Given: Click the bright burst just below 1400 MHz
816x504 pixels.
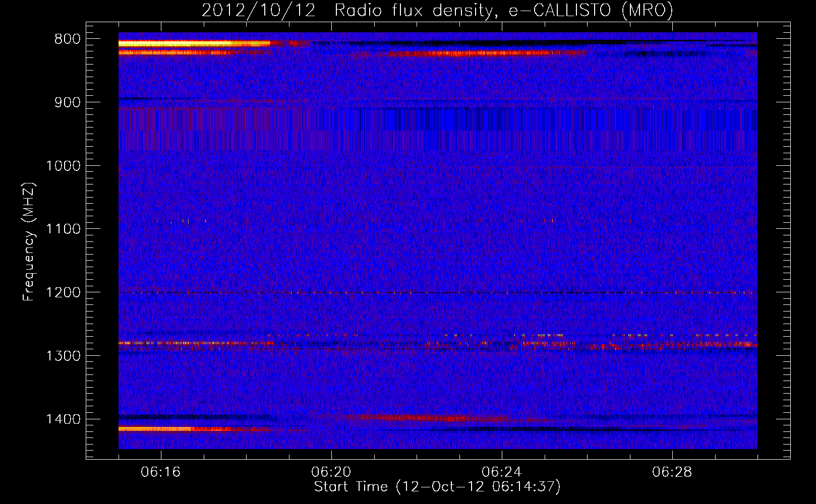Looking at the screenshot, I should coord(194,429).
